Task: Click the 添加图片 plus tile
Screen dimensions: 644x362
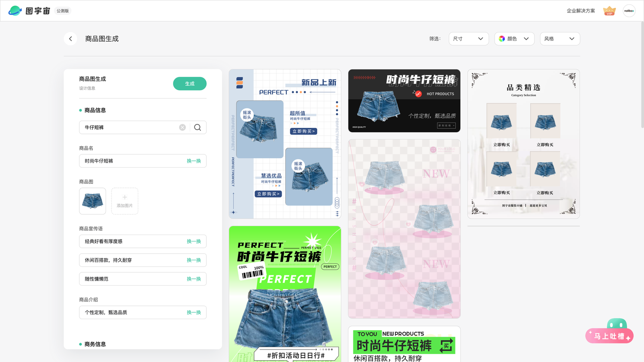Action: tap(125, 201)
